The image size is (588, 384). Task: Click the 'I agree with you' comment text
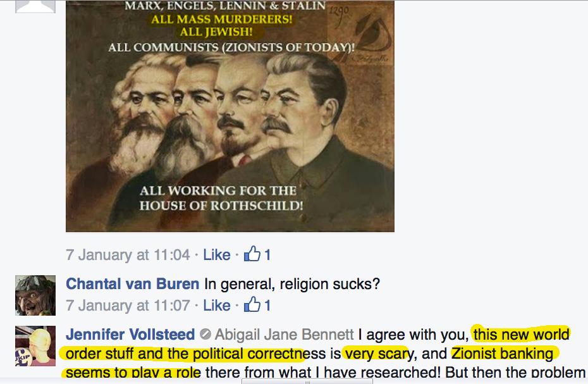pyautogui.click(x=413, y=335)
